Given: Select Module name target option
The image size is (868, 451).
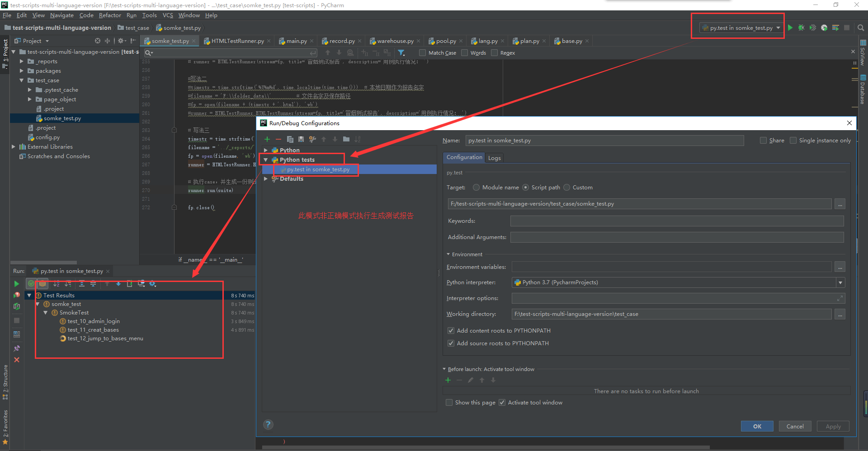Looking at the screenshot, I should 476,188.
